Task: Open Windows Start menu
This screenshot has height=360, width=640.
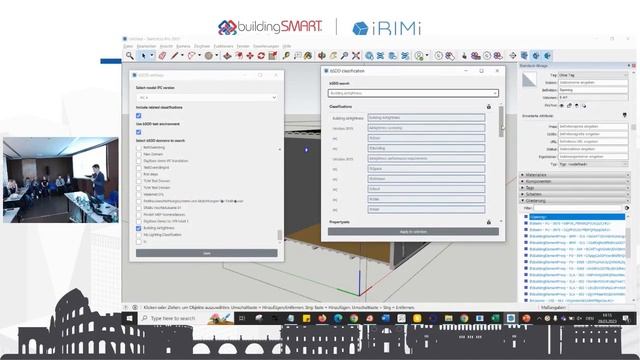Action: coord(129,318)
